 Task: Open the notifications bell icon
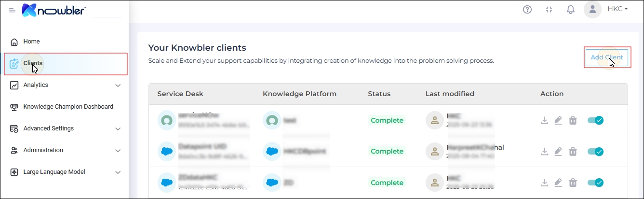pos(571,9)
